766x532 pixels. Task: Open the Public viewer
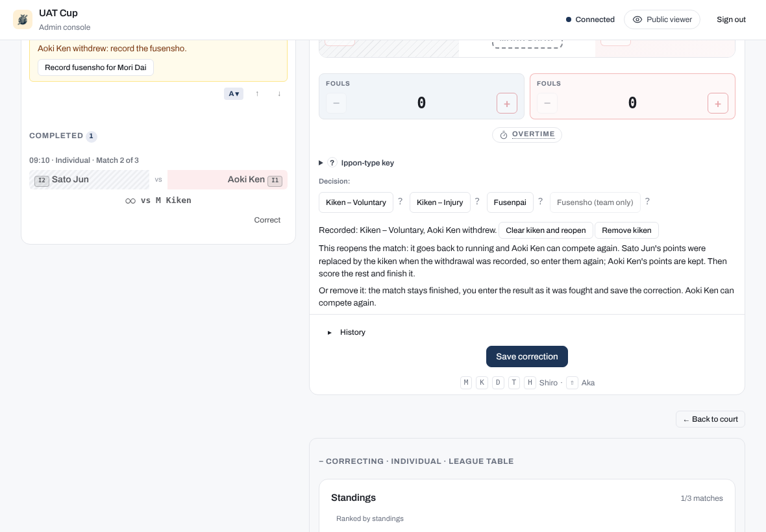coord(662,19)
